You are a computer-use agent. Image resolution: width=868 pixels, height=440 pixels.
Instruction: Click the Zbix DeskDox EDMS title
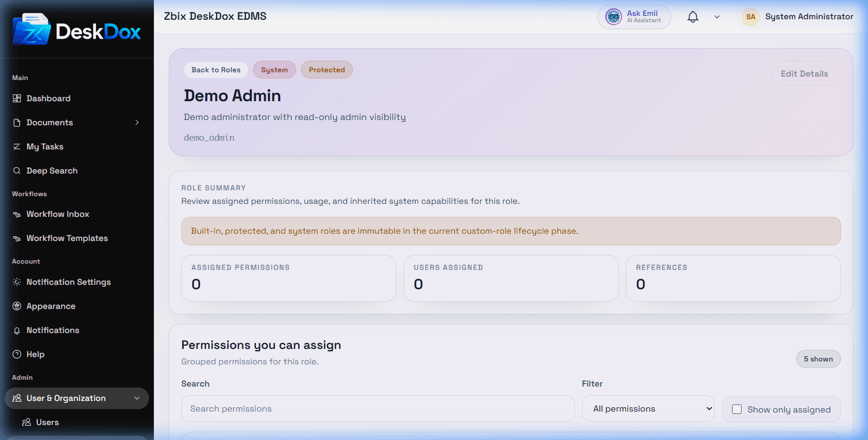(215, 16)
